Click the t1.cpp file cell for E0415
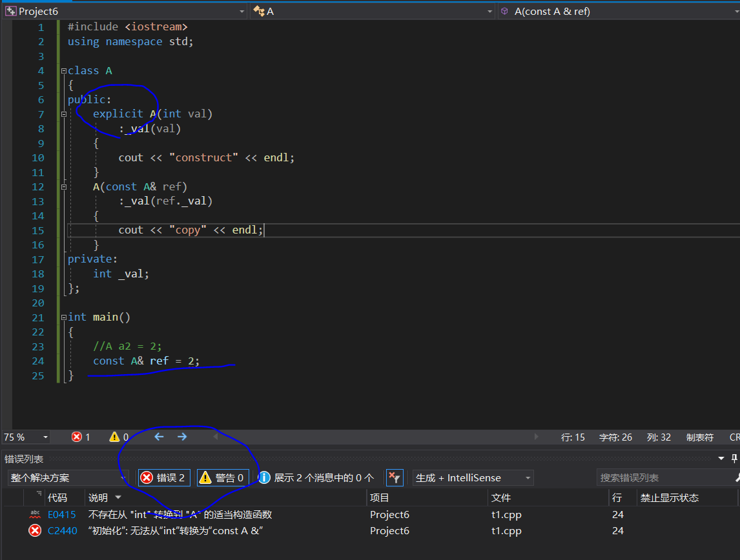The width and height of the screenshot is (740, 560). tap(506, 515)
